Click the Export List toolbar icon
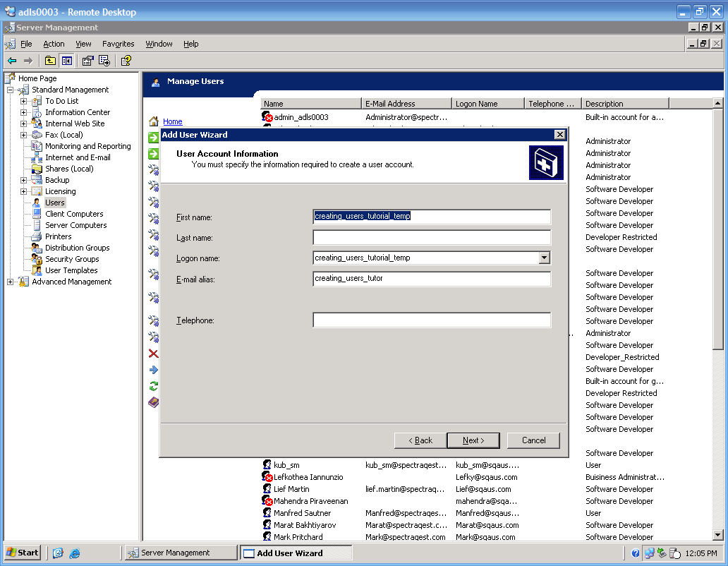This screenshot has height=566, width=728. (x=104, y=61)
